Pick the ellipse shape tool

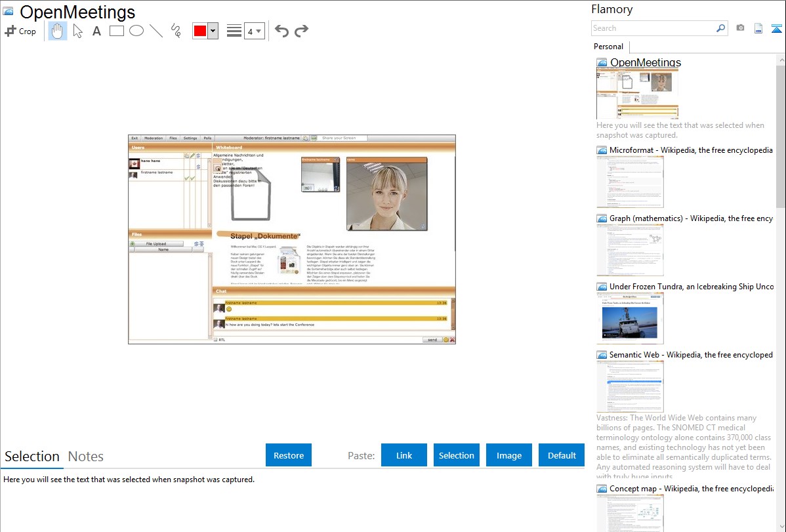click(136, 31)
